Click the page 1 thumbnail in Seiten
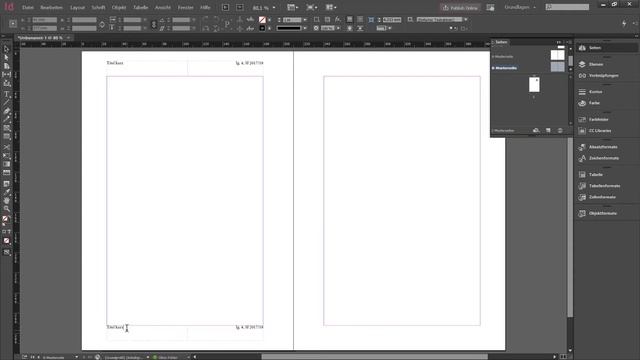The height and width of the screenshot is (360, 640). click(x=534, y=85)
